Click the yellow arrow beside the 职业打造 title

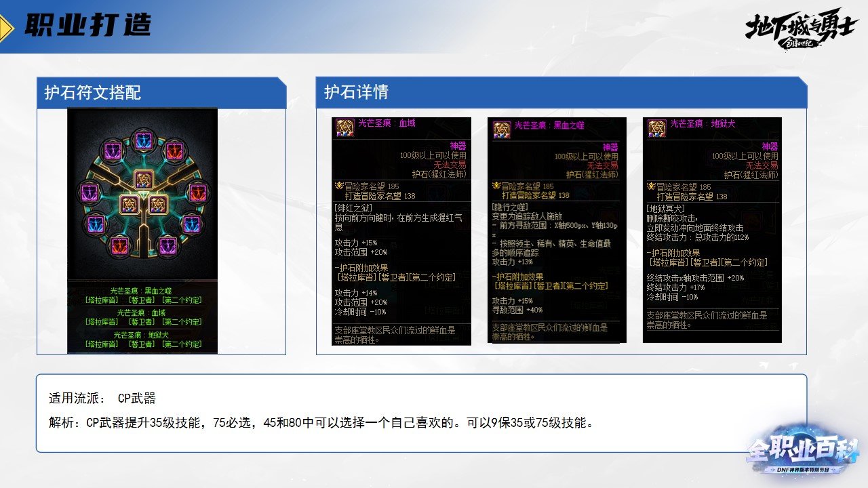(x=6, y=27)
